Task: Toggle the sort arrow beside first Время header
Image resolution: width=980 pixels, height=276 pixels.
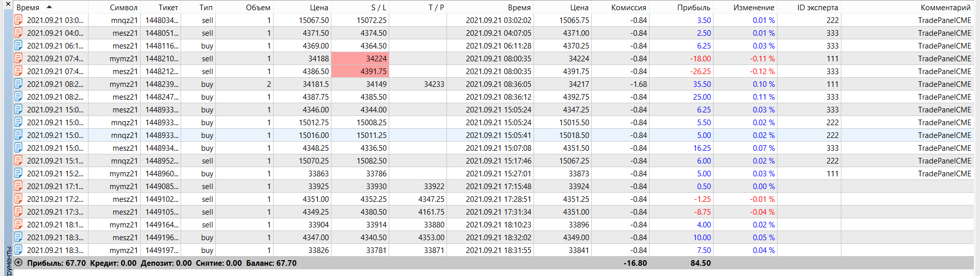Action: pos(49,7)
